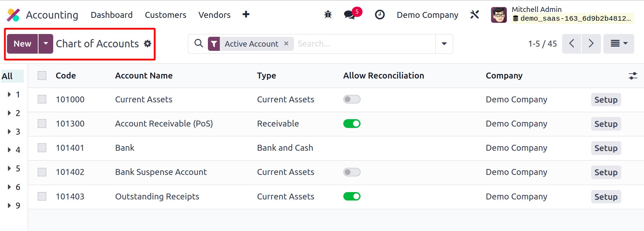Click the Search input field

point(364,44)
